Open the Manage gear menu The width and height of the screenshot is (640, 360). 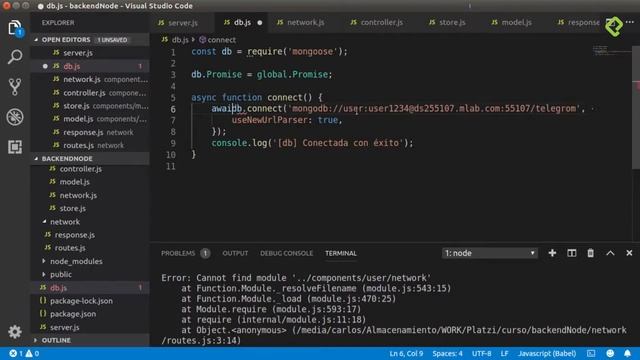(x=15, y=331)
